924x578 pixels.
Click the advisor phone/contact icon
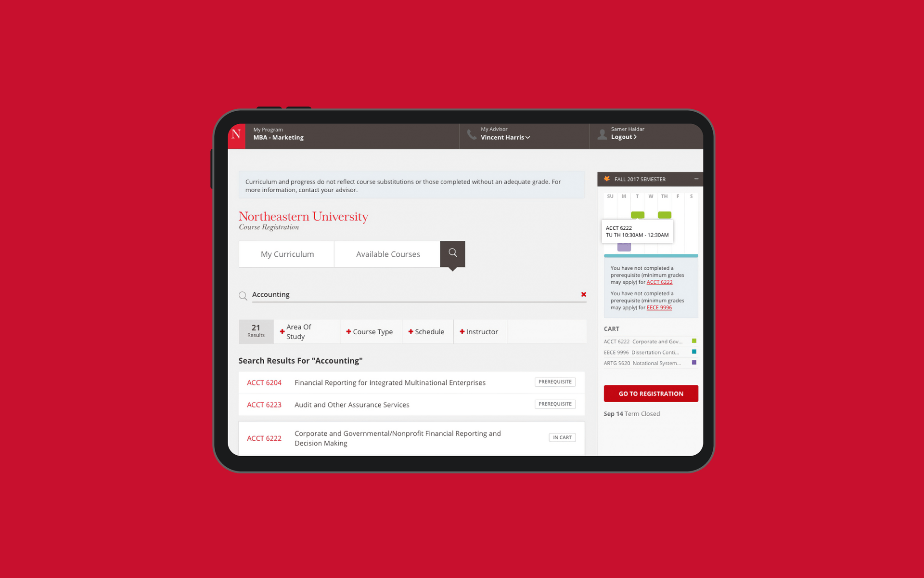point(470,134)
